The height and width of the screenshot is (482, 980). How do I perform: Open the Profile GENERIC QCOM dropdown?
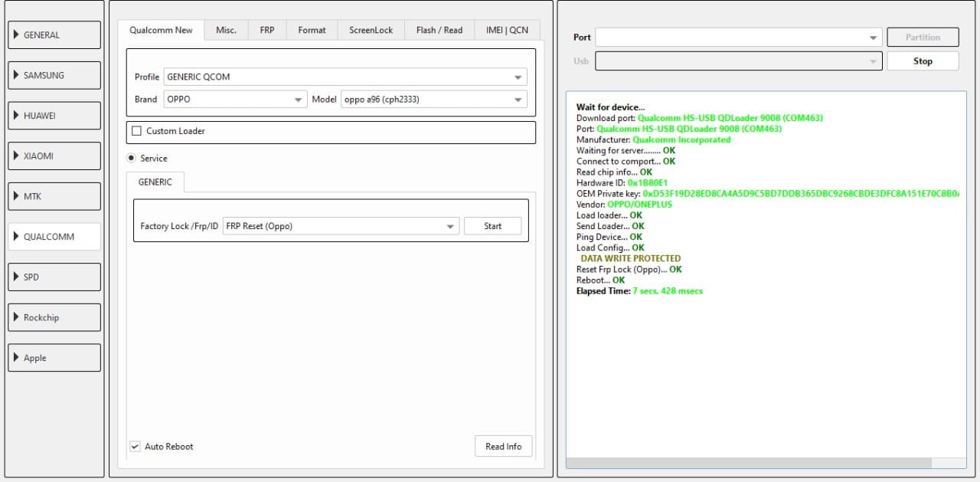click(345, 77)
